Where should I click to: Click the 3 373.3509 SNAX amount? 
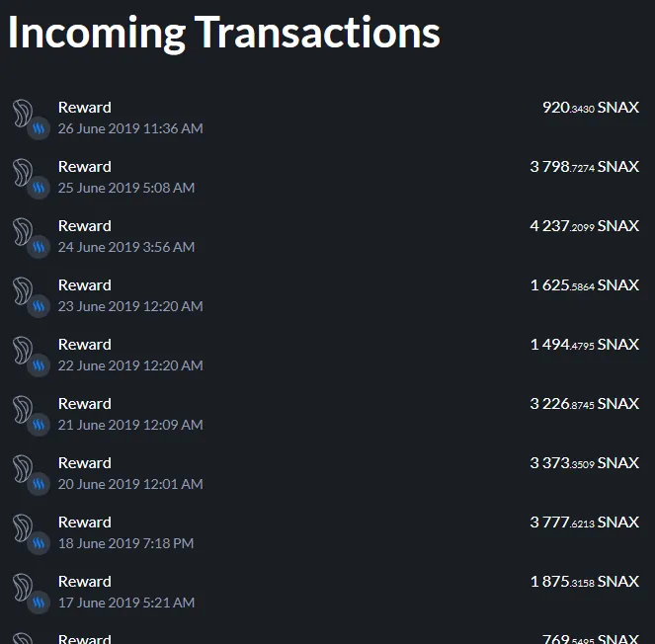tap(584, 463)
